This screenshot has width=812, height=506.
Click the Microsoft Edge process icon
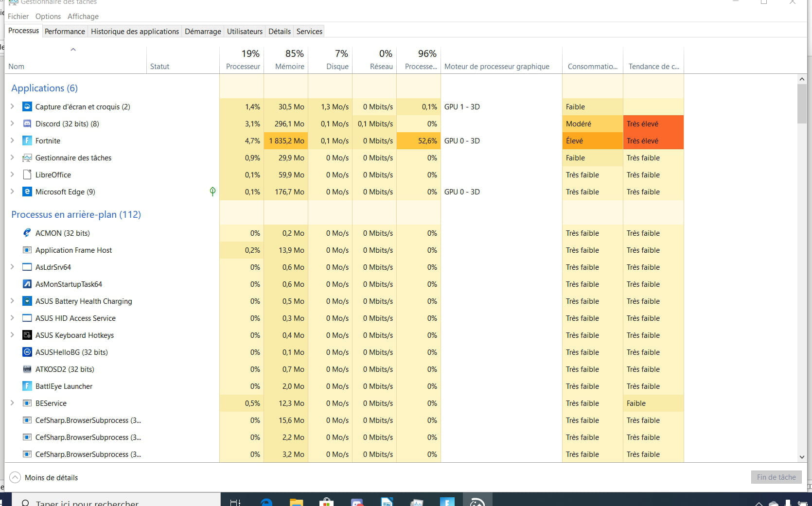tap(27, 192)
